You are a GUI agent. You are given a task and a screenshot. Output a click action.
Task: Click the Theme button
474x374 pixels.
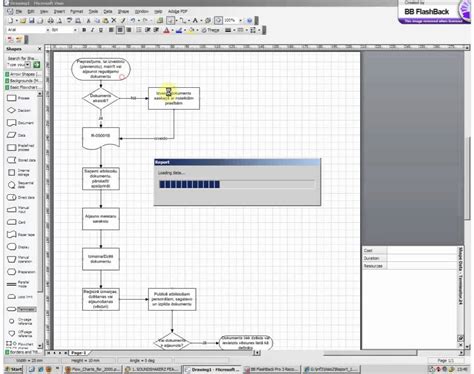tap(211, 30)
